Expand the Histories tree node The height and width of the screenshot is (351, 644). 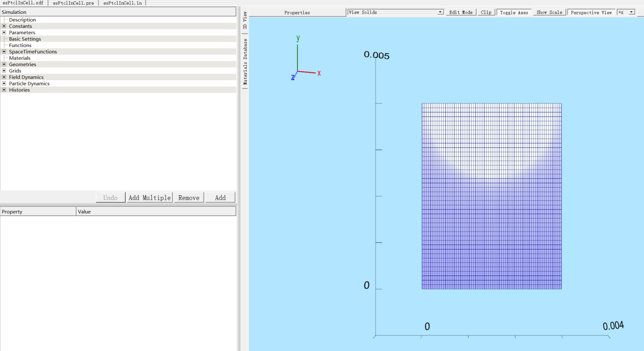4,90
